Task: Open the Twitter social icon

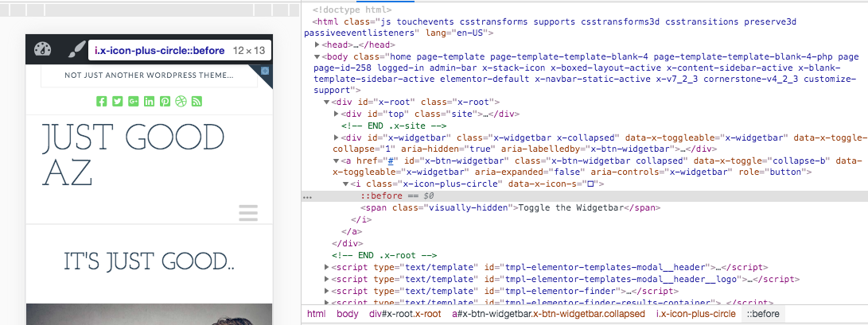Action: 118,101
